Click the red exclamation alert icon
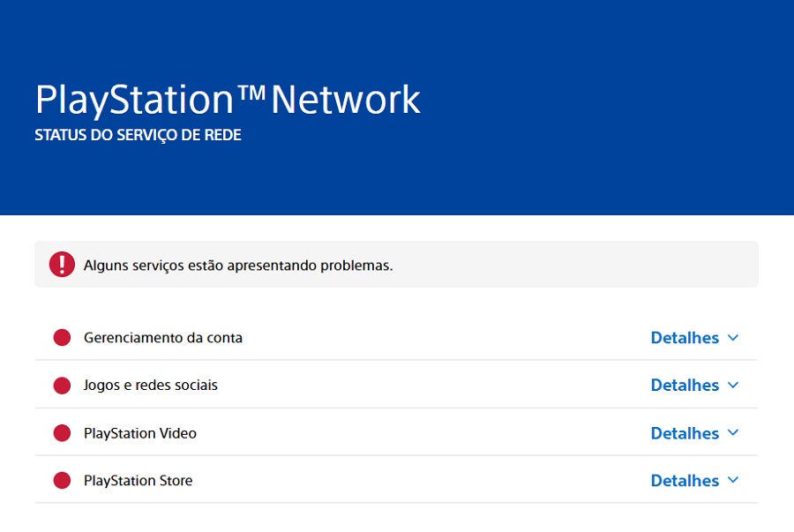The image size is (794, 532). [x=62, y=264]
